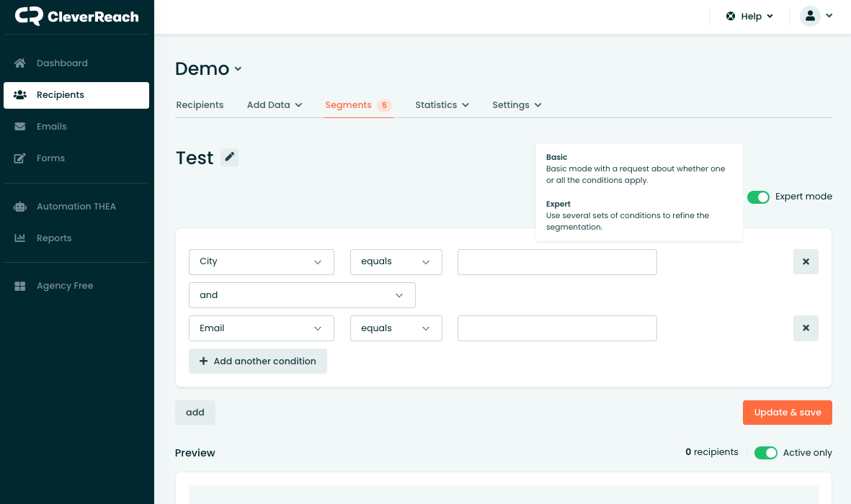Open Dashboard via the home icon
Image resolution: width=851 pixels, height=504 pixels.
tap(20, 63)
